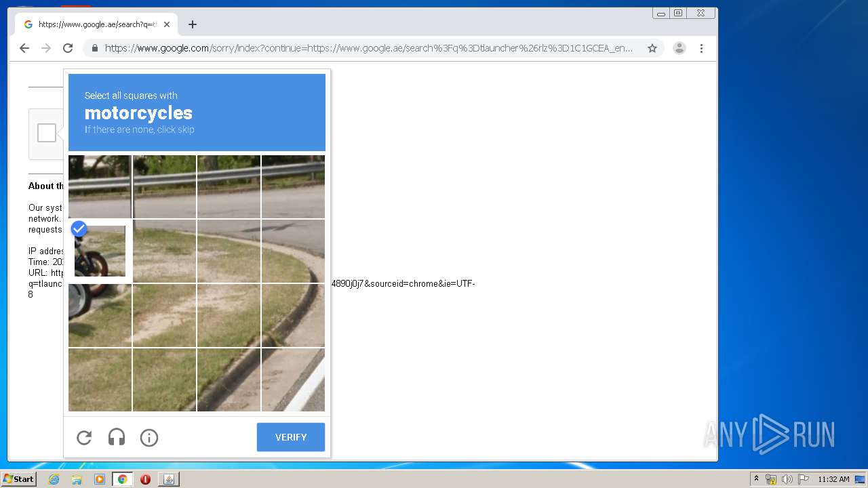
Task: Open Chrome's three-dot menu
Action: [701, 48]
